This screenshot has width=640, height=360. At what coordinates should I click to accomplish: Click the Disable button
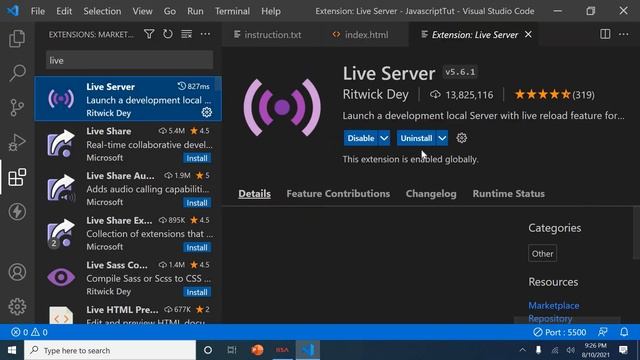tap(361, 138)
